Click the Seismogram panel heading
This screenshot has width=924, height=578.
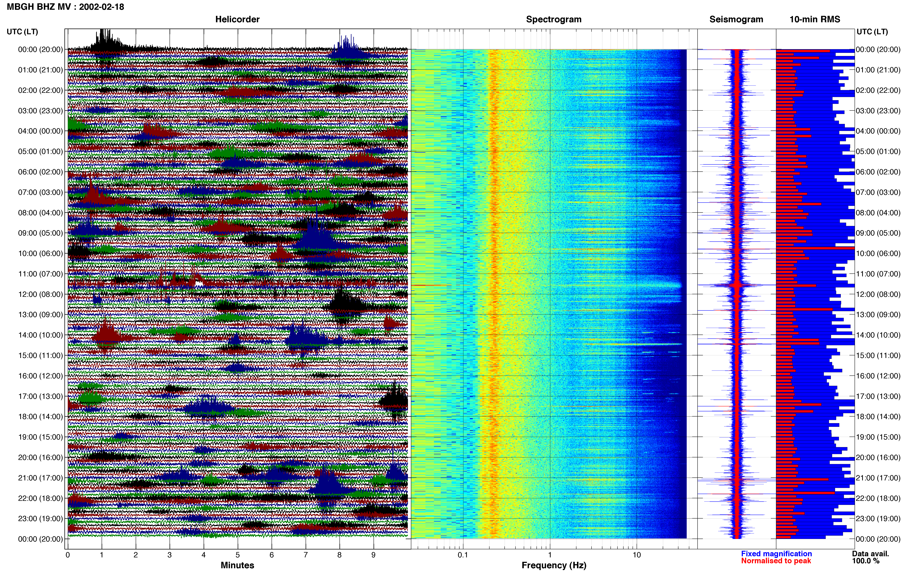click(736, 19)
